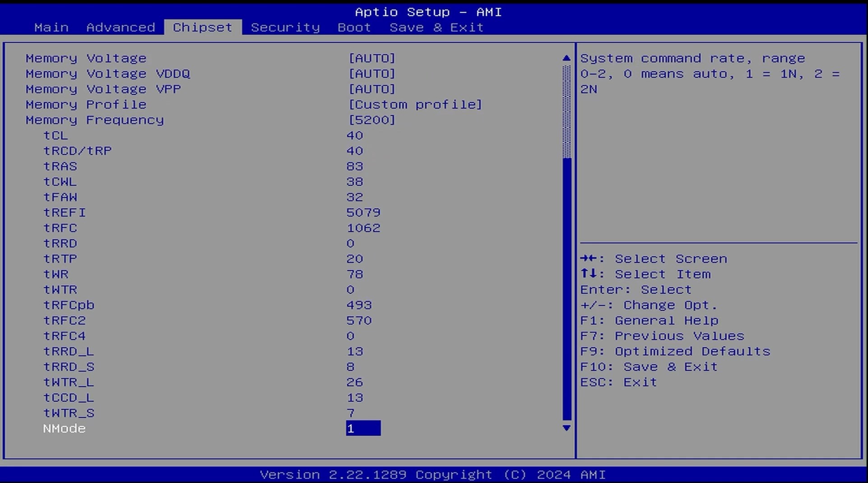Go to the Security tab
The width and height of the screenshot is (868, 483).
285,28
